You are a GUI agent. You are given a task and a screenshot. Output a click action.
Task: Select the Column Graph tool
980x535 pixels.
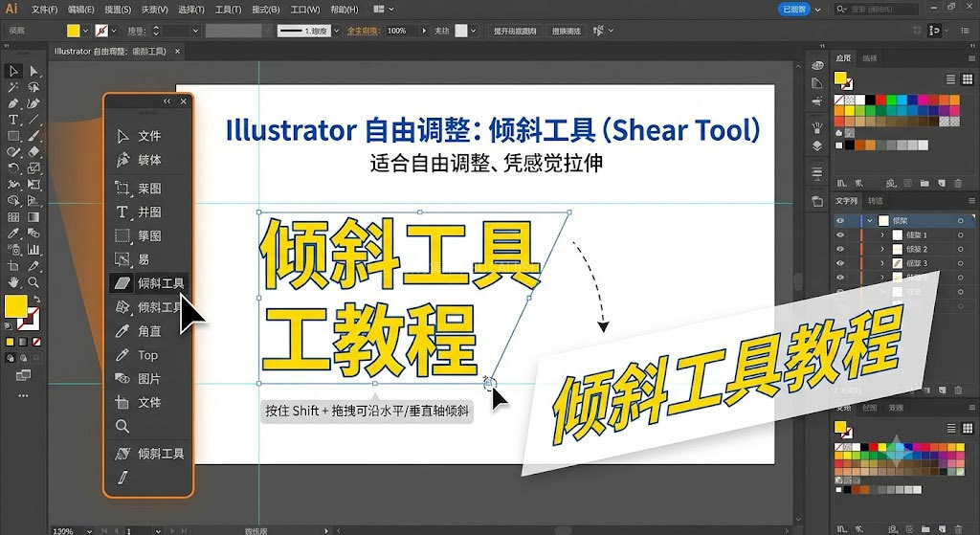click(x=33, y=250)
